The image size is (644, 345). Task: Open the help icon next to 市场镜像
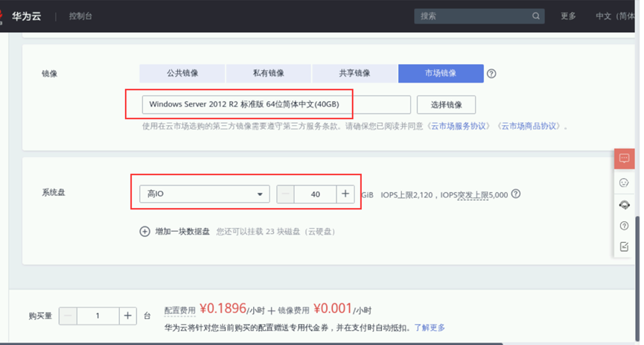(491, 74)
